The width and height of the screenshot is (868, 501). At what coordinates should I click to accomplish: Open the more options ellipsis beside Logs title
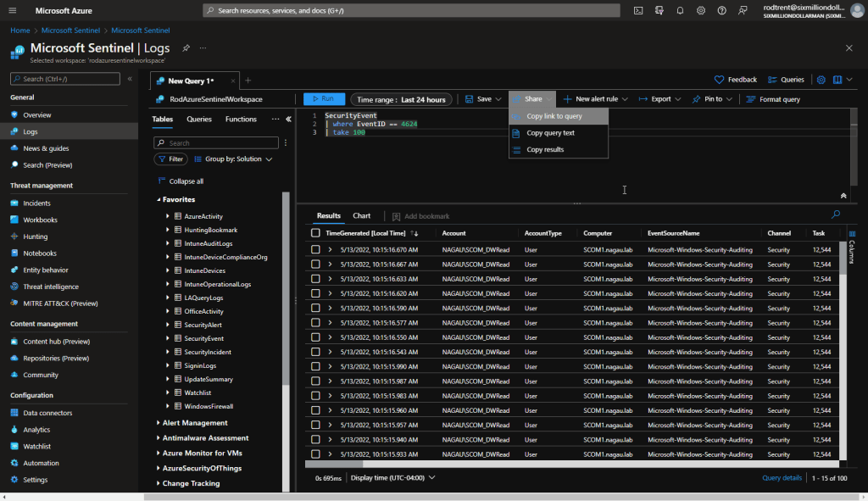[x=203, y=48]
